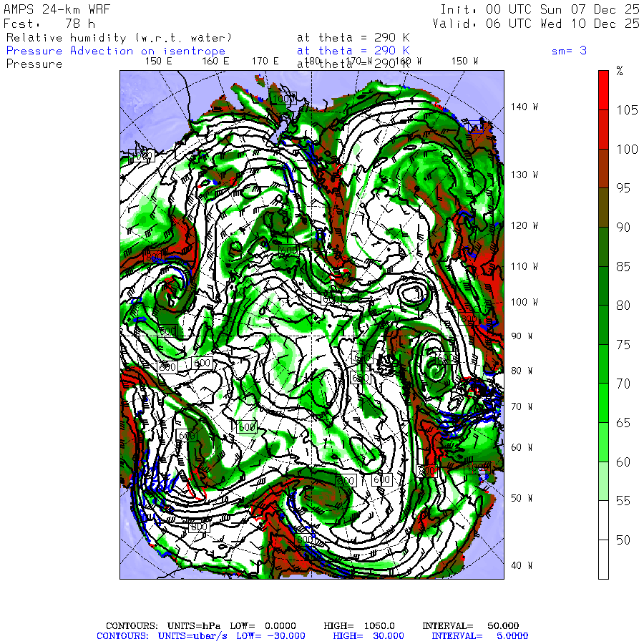Click the blue "UNITS=ubar/s" footer text
Viewport: 644px width, 644px height.
(192, 636)
